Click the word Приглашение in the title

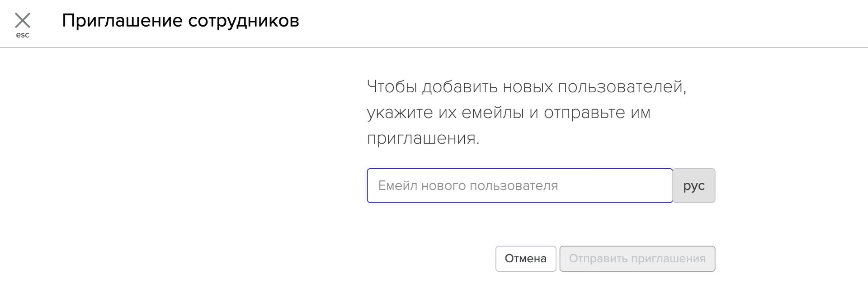(122, 21)
